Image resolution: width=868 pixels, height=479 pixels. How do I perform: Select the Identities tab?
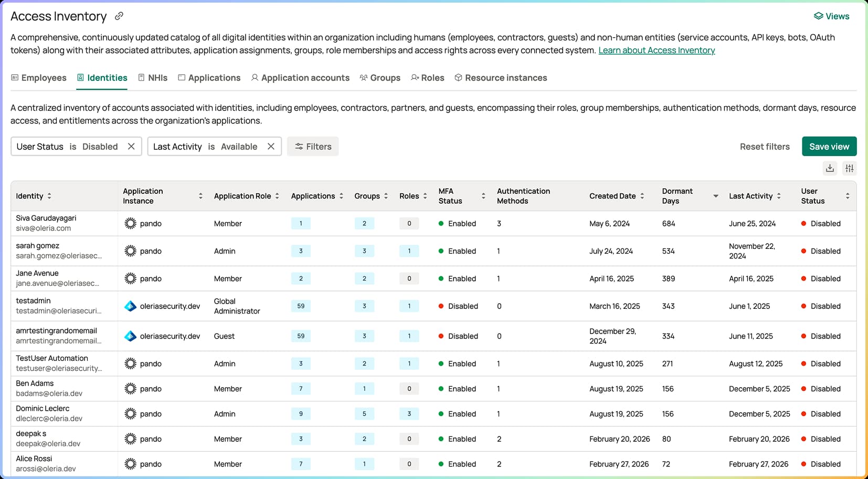coord(102,78)
